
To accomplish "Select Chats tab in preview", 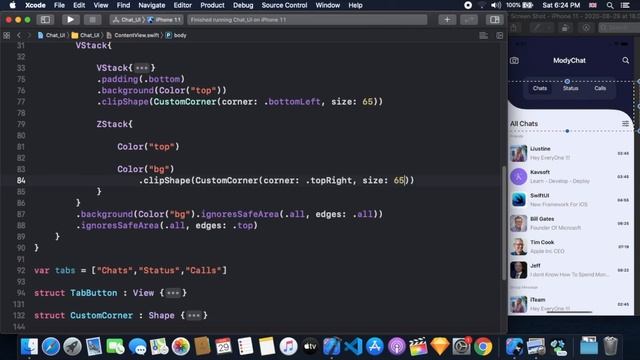I will click(x=540, y=88).
